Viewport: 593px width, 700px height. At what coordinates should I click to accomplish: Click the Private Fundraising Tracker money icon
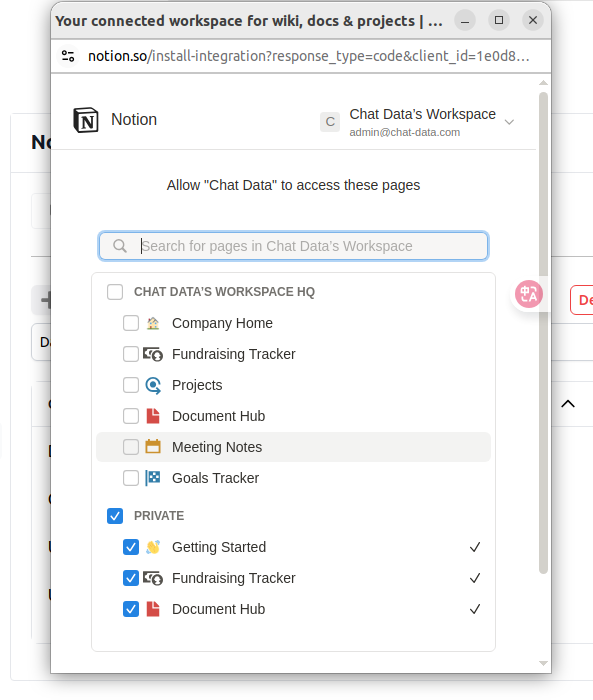(153, 578)
